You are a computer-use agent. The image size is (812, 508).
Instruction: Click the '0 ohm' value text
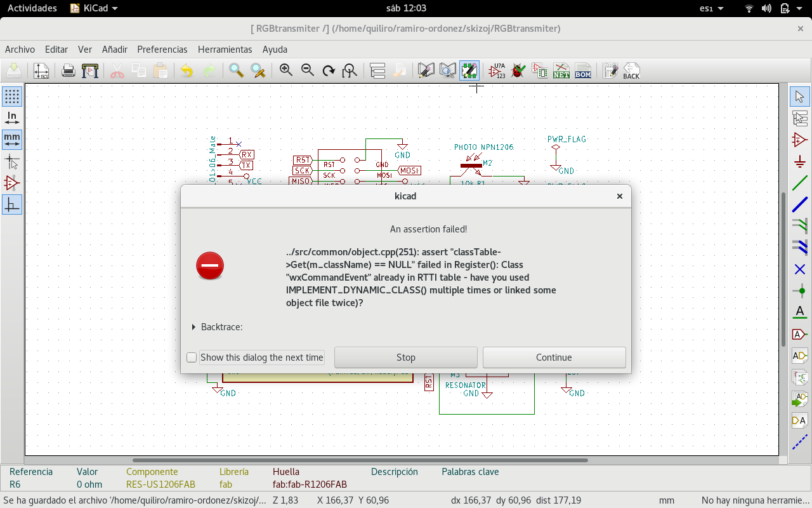[x=89, y=485]
